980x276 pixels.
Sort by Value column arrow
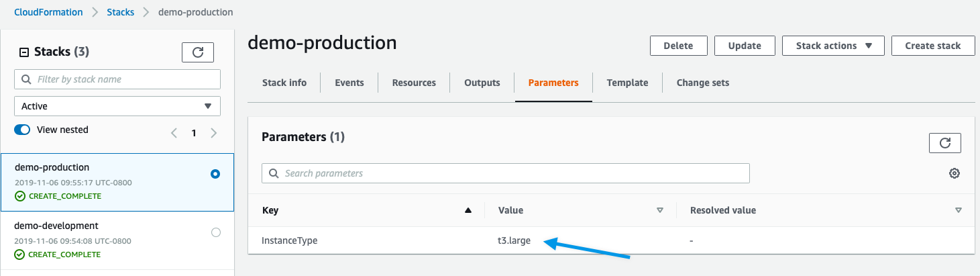click(x=660, y=210)
